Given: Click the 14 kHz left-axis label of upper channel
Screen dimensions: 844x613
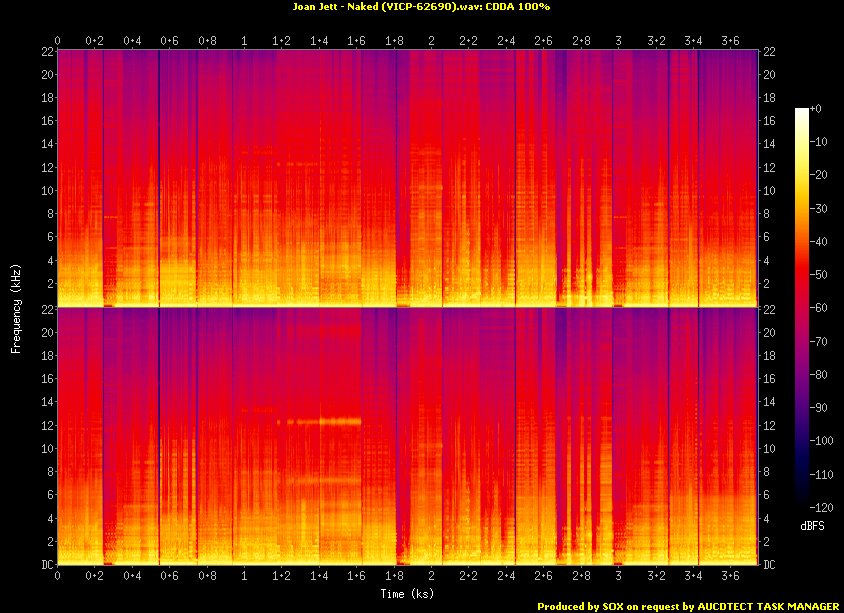Looking at the screenshot, I should 44,143.
